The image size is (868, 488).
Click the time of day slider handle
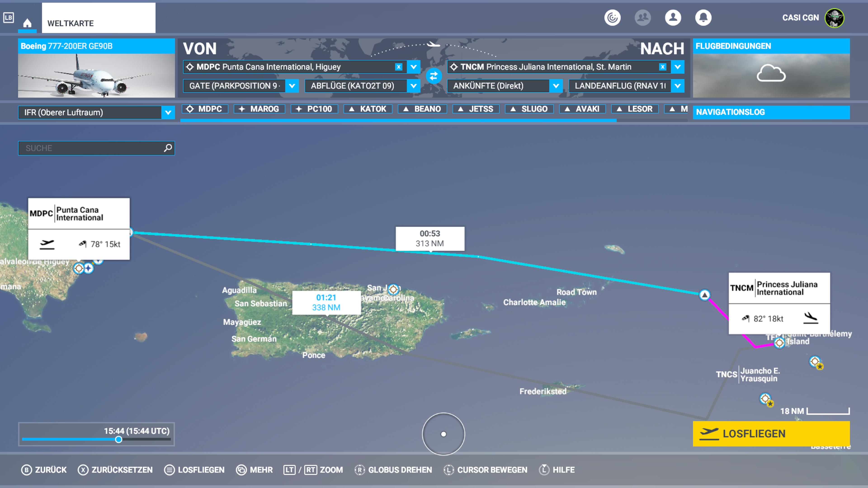(x=118, y=439)
